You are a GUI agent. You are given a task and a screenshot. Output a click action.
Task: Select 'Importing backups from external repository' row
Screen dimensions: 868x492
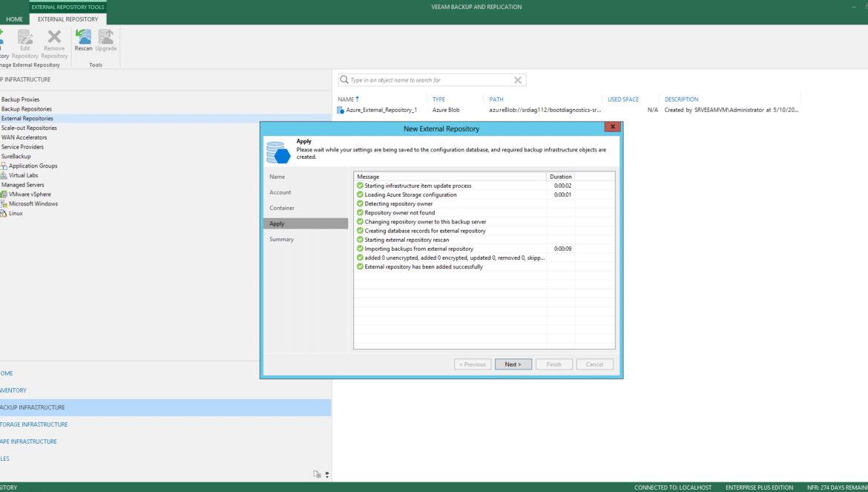[x=484, y=249]
